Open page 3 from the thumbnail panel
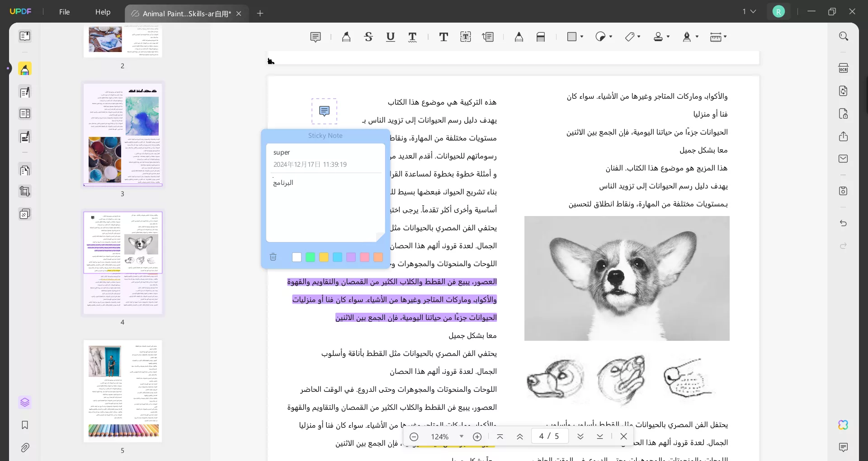Screen dimensions: 868x461 pyautogui.click(x=123, y=135)
